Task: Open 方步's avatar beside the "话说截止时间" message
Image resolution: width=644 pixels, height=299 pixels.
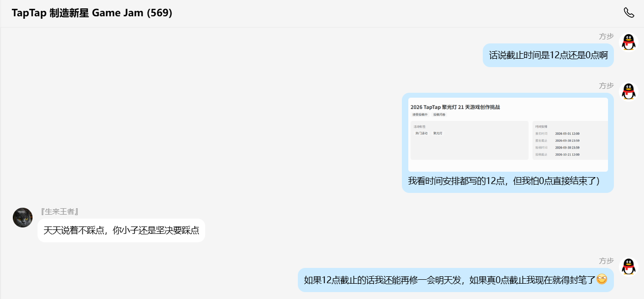Action: pyautogui.click(x=628, y=42)
